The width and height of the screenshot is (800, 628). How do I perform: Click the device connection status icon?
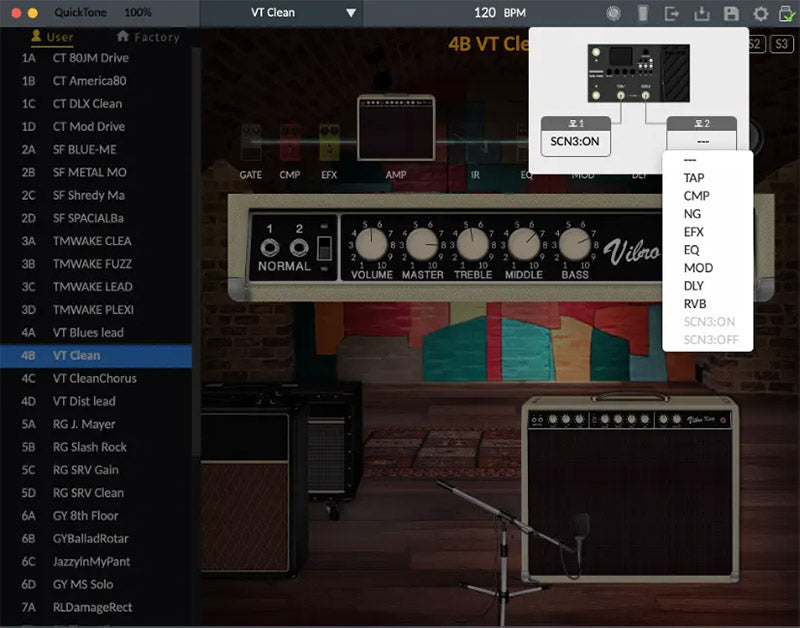point(788,13)
